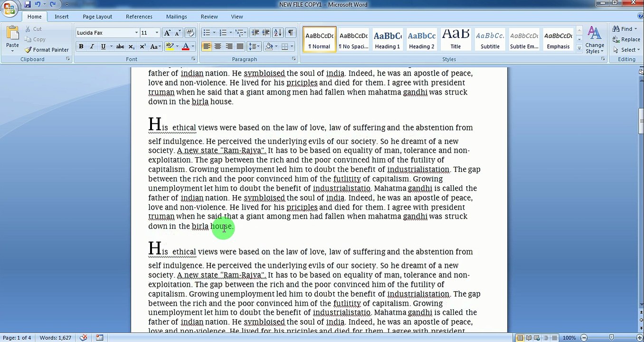Center the text
The width and height of the screenshot is (644, 342).
point(218,47)
